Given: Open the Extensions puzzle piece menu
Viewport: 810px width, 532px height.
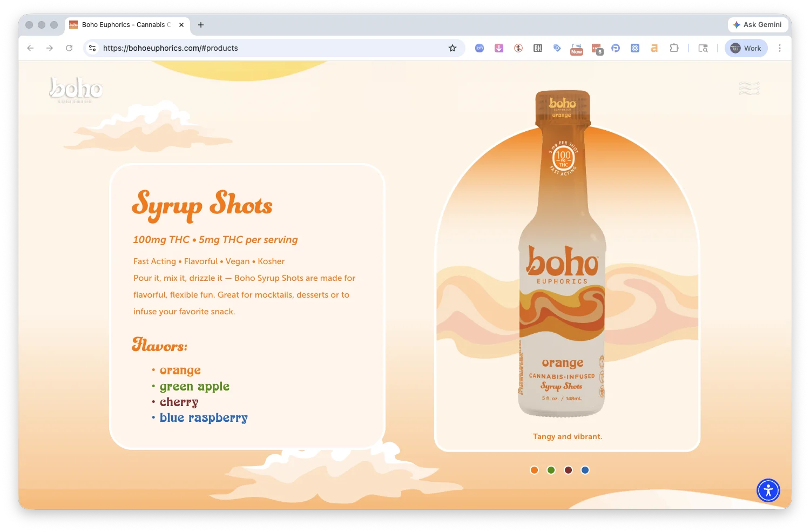Looking at the screenshot, I should (674, 48).
